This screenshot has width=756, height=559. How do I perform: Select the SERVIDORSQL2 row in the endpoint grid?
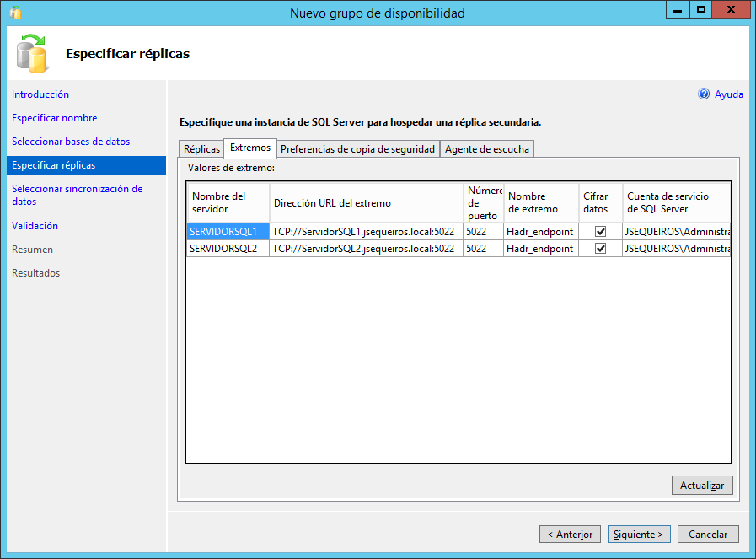click(x=228, y=248)
